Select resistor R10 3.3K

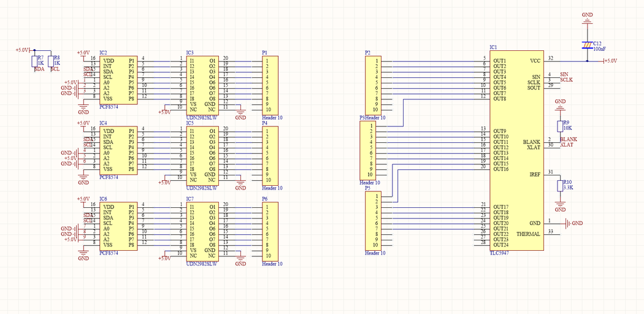click(x=559, y=186)
